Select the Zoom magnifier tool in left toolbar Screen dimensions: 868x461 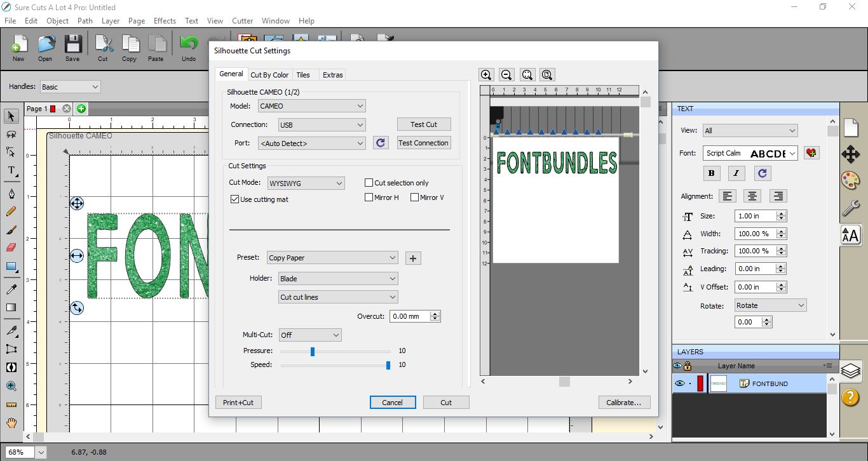[11, 385]
